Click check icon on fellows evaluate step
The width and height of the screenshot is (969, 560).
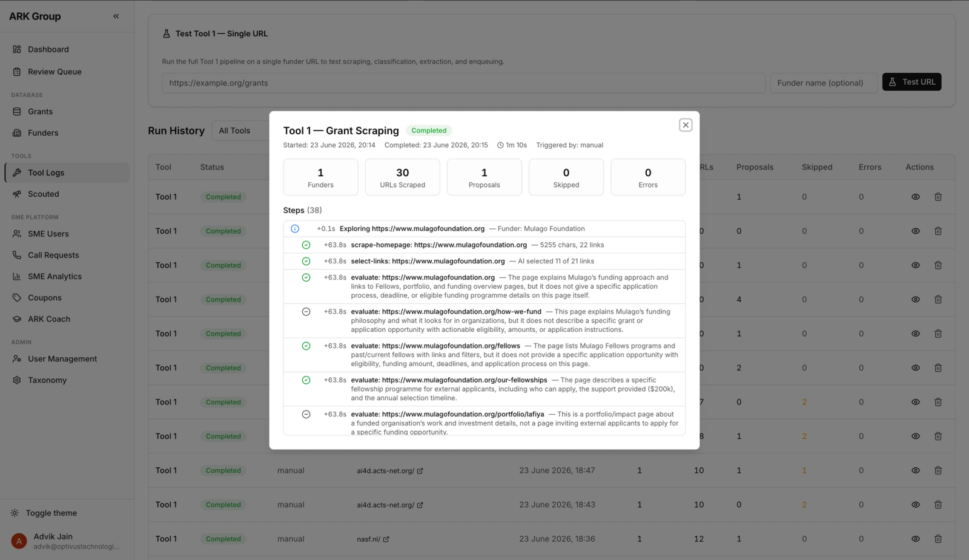pos(306,346)
